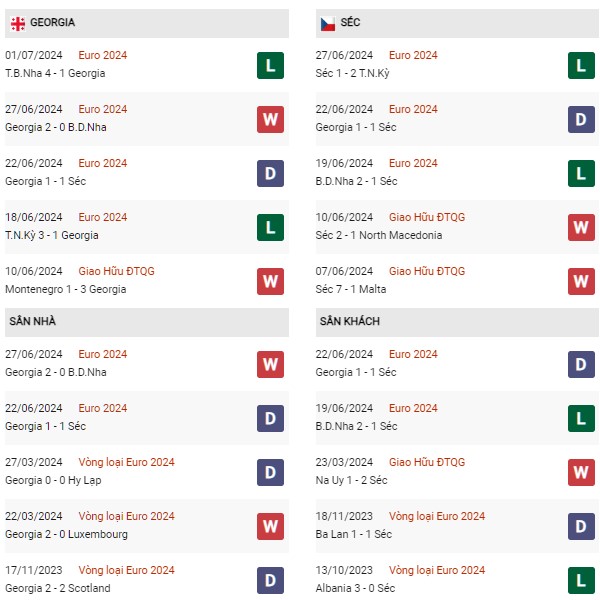
Task: Click the L badge for Albania 3-0 Séc
Action: 581,581
